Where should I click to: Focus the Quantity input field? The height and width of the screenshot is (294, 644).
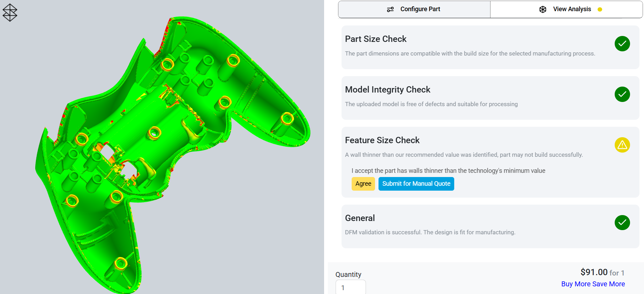(x=351, y=287)
